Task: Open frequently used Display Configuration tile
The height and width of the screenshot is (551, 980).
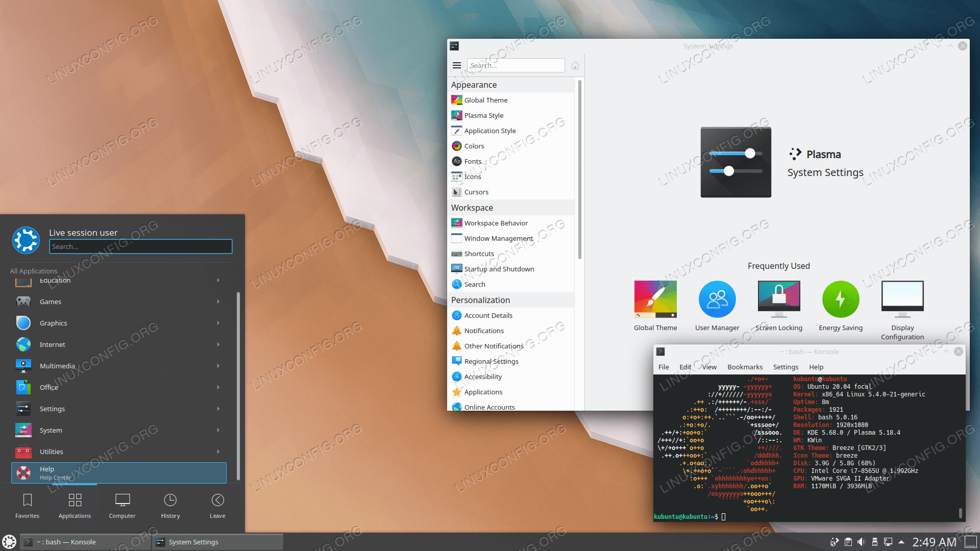Action: coord(902,310)
